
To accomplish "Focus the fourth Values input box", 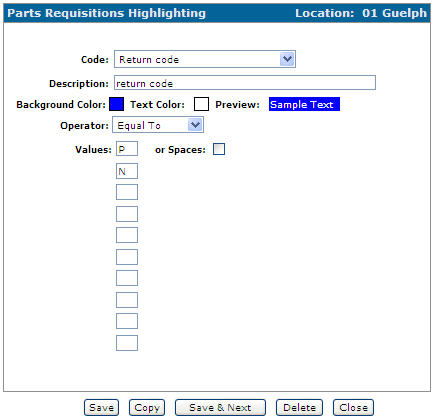I will [x=127, y=214].
